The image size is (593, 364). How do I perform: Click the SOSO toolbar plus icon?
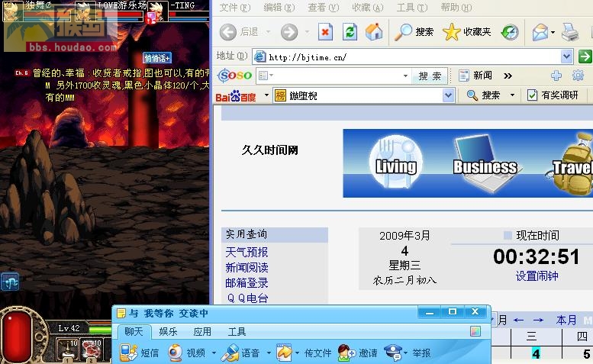[x=556, y=76]
